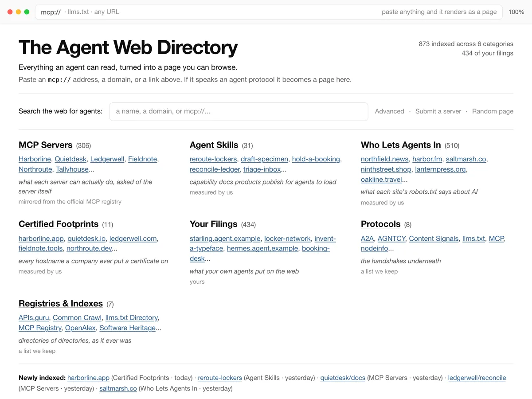This screenshot has height=399, width=532.
Task: Open the Ledgerwell MCP server link
Action: click(107, 159)
